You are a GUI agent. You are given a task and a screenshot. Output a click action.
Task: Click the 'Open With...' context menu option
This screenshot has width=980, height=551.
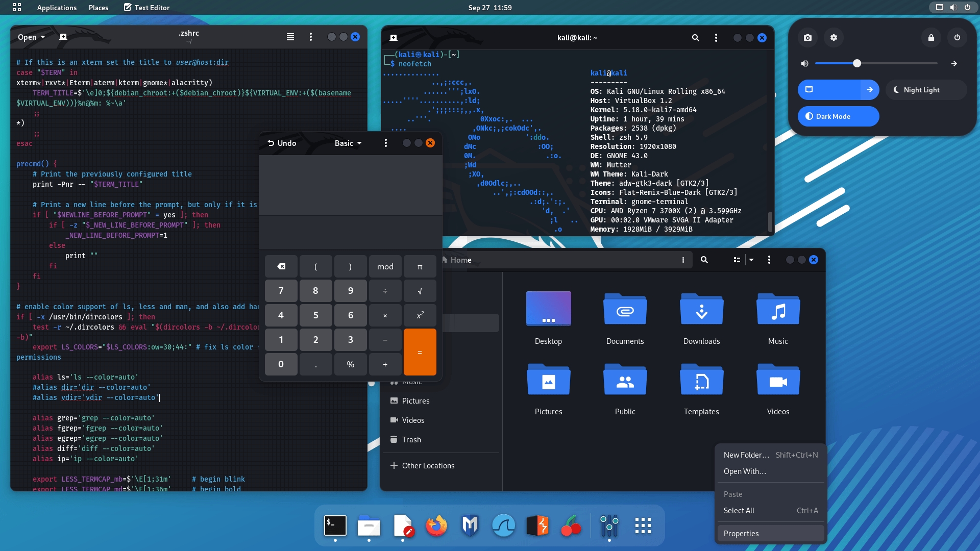(x=745, y=471)
